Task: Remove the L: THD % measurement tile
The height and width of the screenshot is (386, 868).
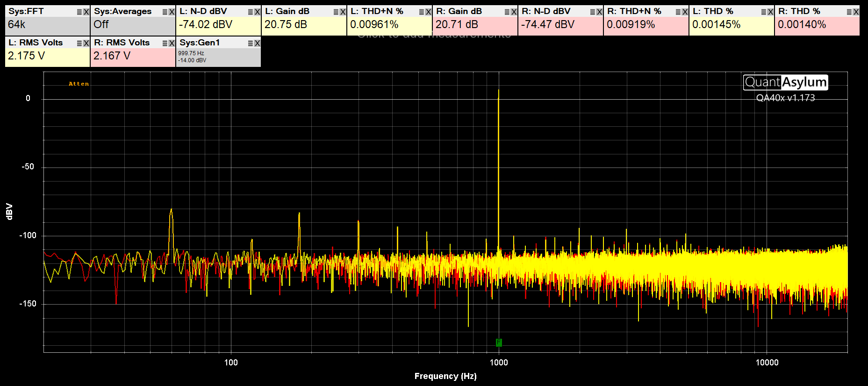Action: pos(770,12)
